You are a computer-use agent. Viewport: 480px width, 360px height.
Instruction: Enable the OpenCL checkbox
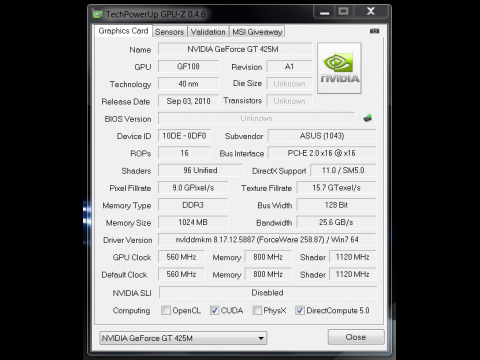[166, 310]
